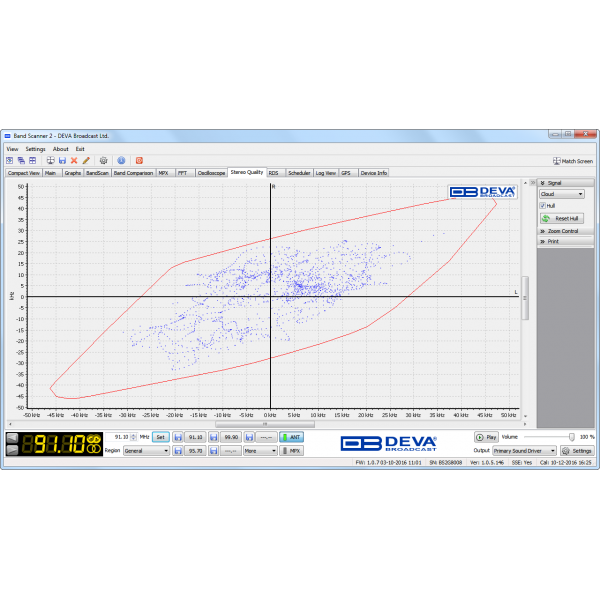Click the Exit menu item

point(80,149)
